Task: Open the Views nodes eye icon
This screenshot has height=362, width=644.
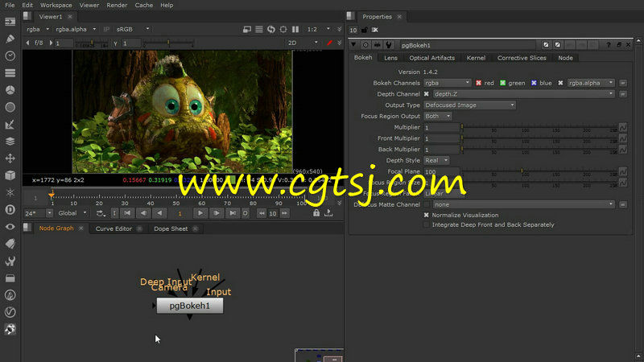Action: 10,227
